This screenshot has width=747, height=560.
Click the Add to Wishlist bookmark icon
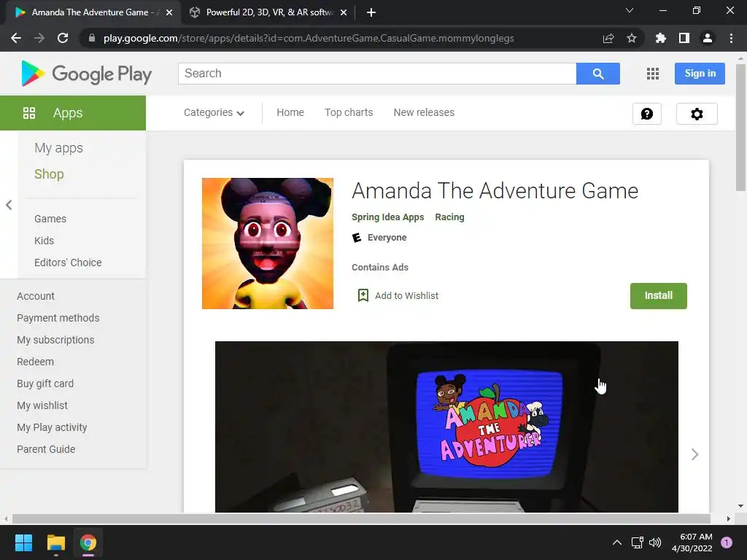[363, 295]
